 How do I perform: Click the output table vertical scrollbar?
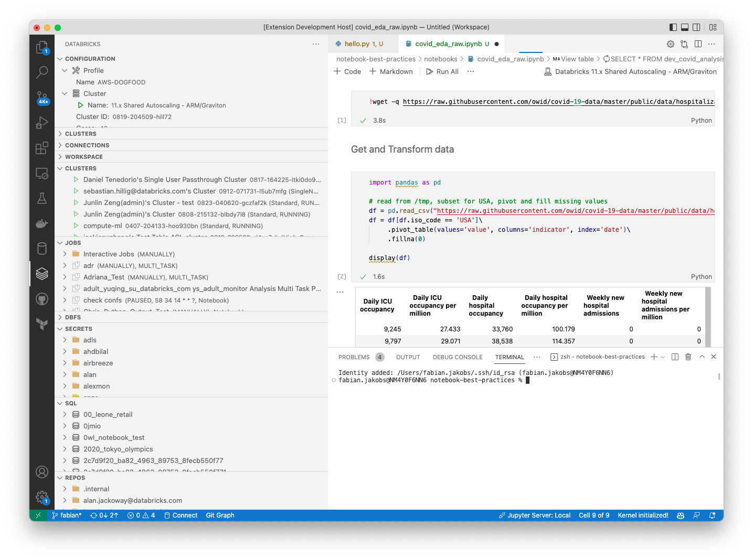click(708, 317)
